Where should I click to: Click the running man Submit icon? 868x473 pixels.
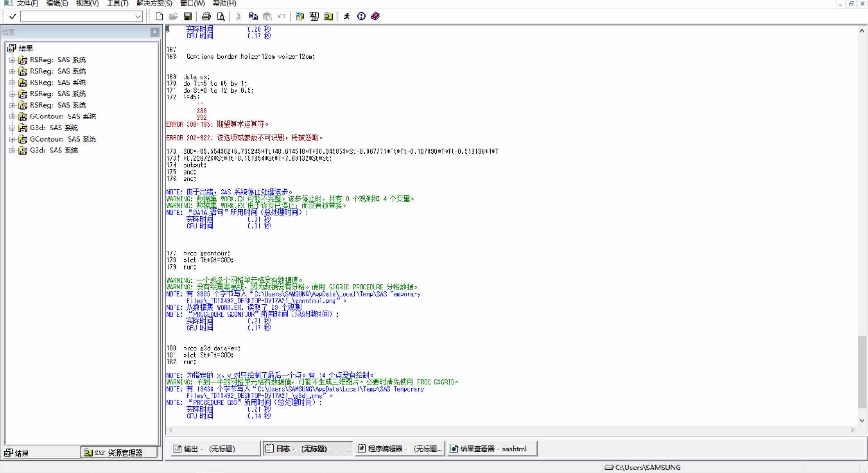(347, 17)
